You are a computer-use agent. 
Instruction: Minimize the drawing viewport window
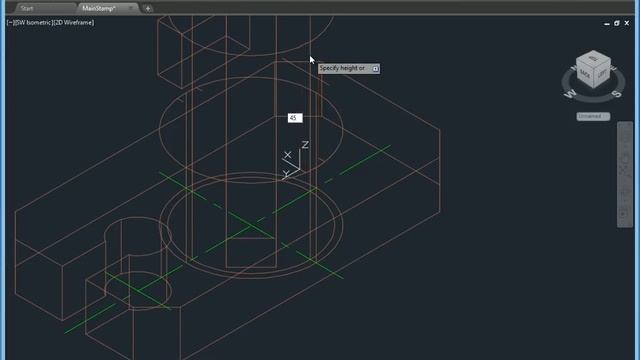(607, 23)
